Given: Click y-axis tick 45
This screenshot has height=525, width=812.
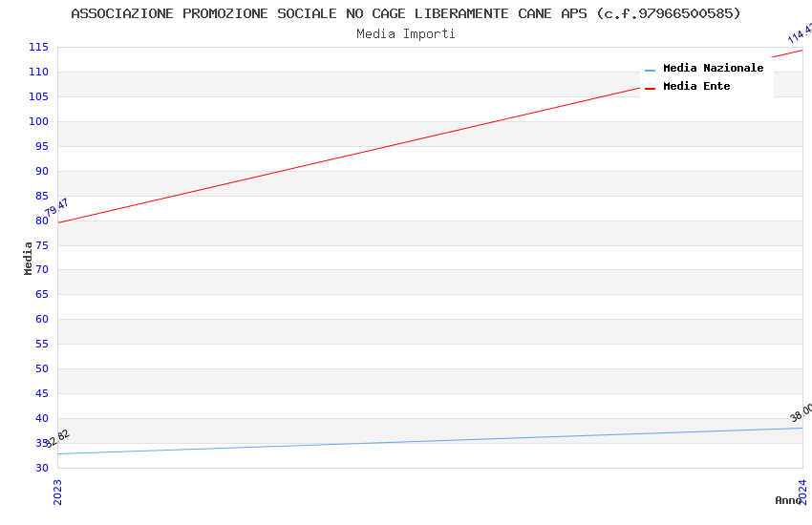Looking at the screenshot, I should pos(42,393).
